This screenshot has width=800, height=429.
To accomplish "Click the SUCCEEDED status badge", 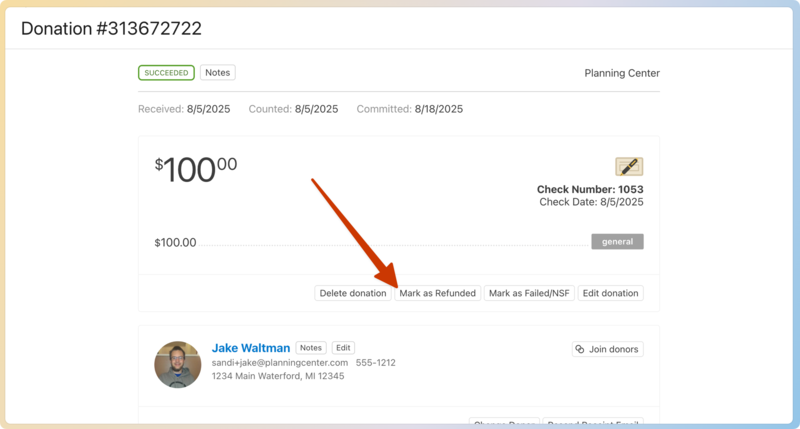I will 166,73.
